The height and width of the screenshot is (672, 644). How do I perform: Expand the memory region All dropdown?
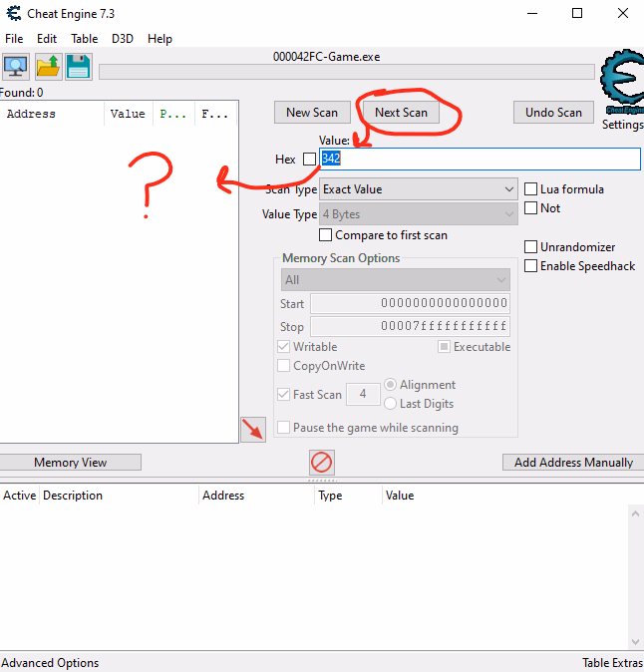tap(396, 280)
